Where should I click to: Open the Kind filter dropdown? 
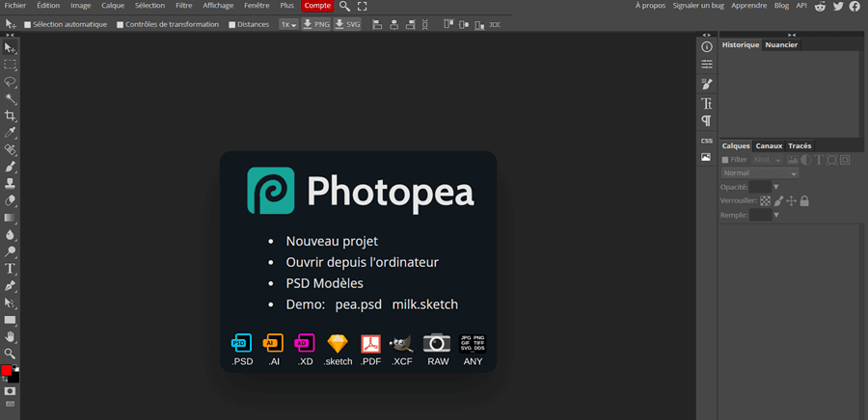768,160
